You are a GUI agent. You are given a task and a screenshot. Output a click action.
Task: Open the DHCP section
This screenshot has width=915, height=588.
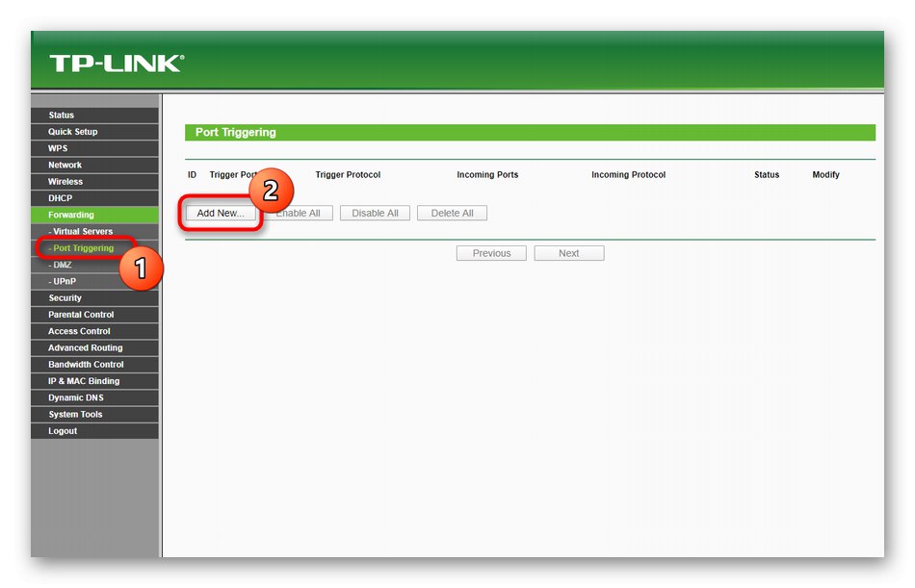coord(94,198)
